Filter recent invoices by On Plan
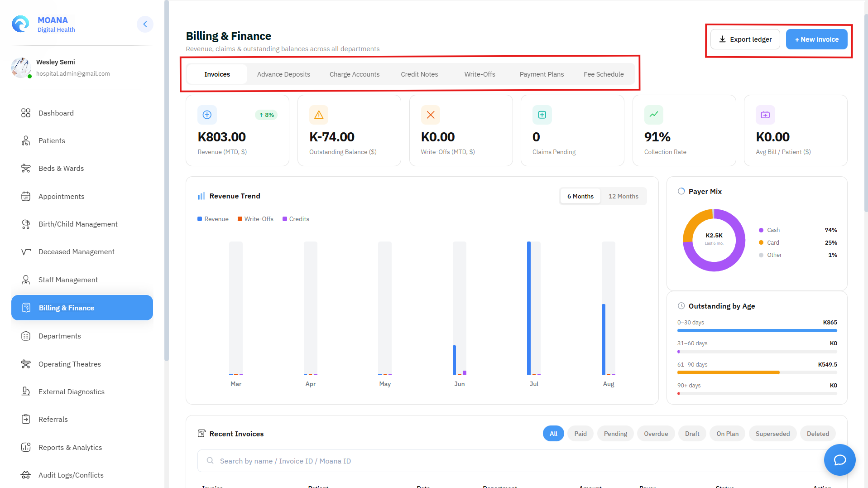868x488 pixels. (727, 434)
